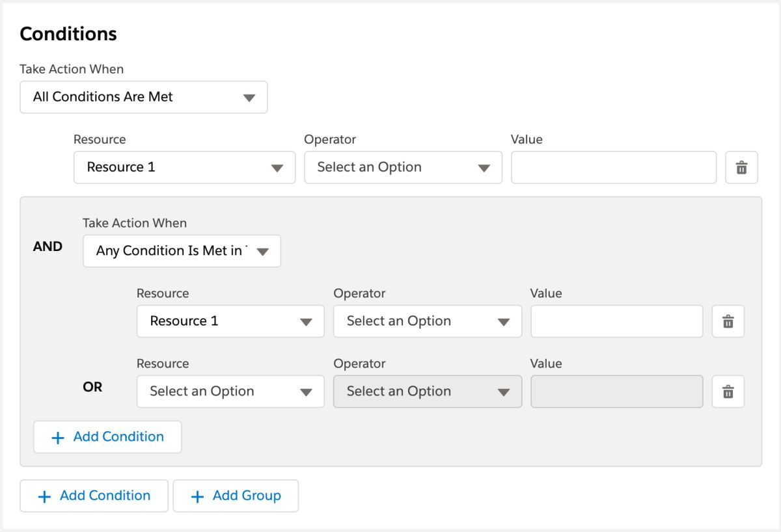The height and width of the screenshot is (532, 781).
Task: Click the disabled Value field in OR row
Action: click(616, 392)
